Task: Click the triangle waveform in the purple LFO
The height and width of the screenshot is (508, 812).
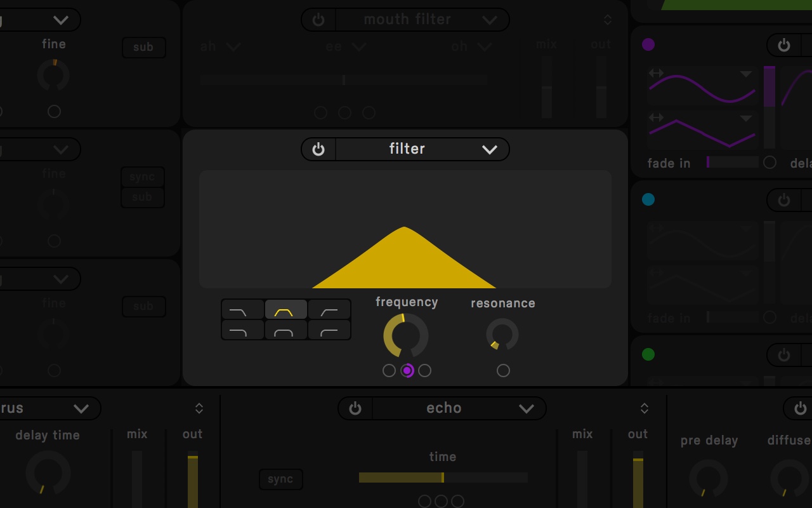Action: click(702, 131)
